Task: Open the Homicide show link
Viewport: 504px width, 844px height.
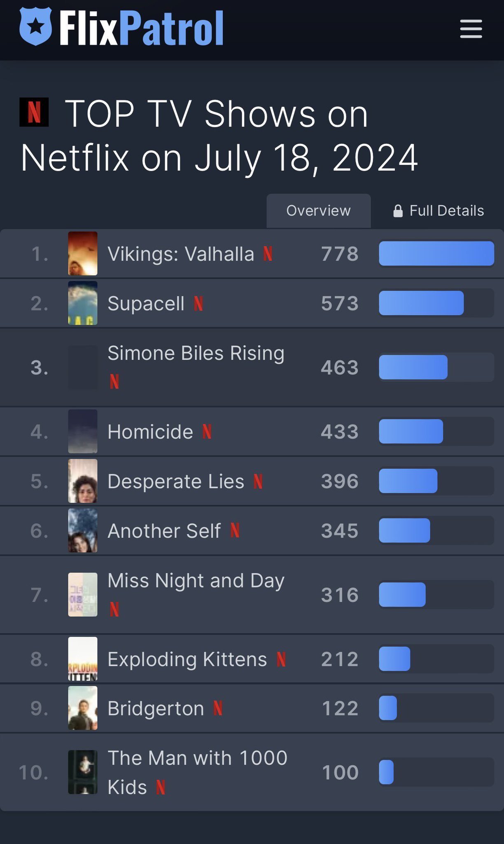Action: pyautogui.click(x=150, y=432)
